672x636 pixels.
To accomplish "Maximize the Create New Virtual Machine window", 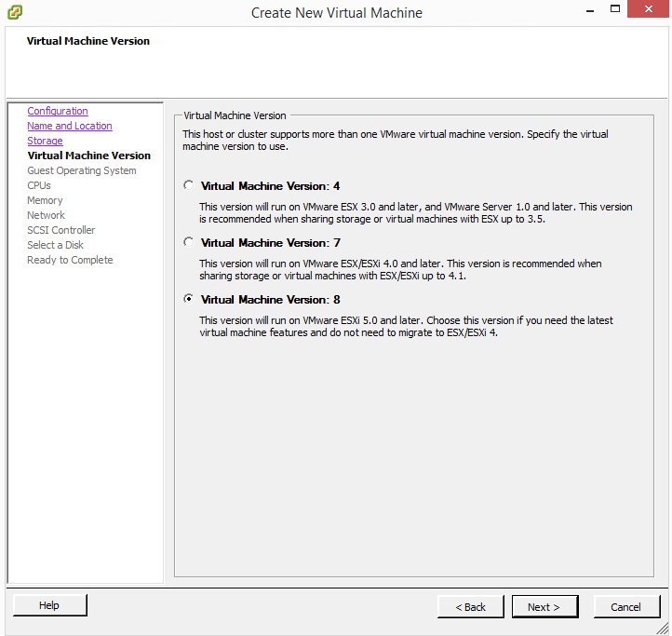I will point(615,9).
